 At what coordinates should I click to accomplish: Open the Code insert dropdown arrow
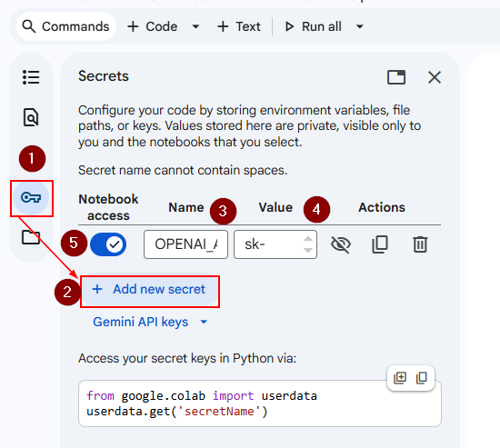point(195,26)
